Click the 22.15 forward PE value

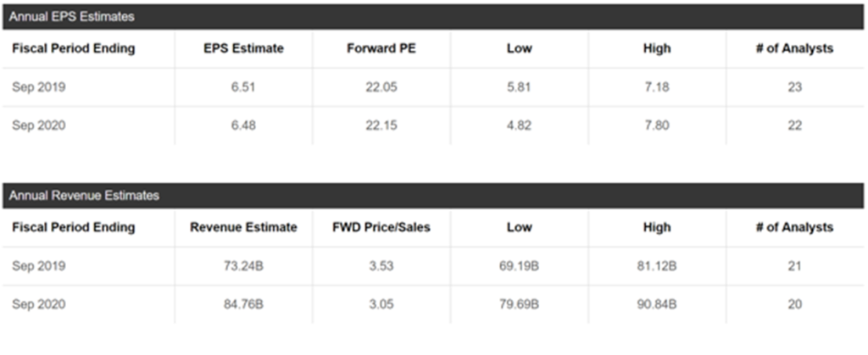[381, 125]
